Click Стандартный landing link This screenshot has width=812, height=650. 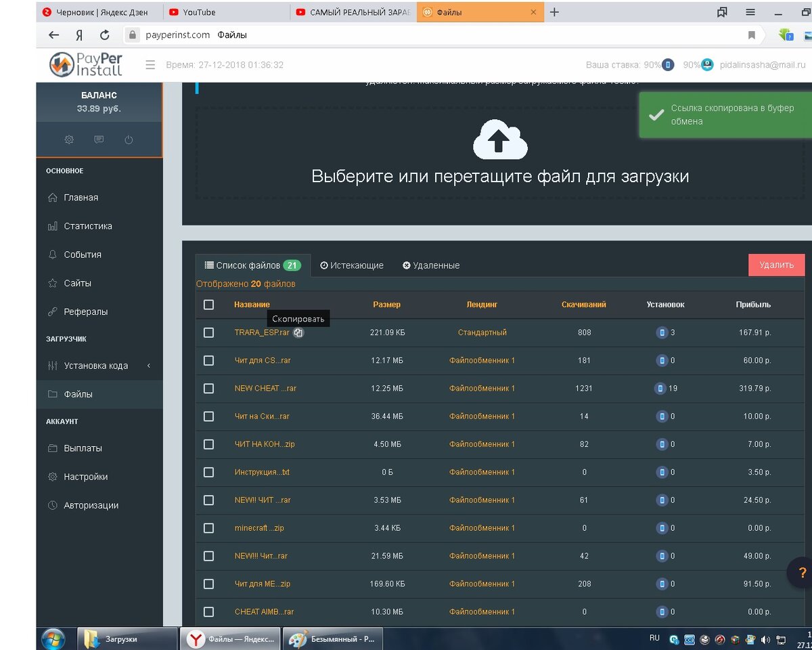pos(482,332)
